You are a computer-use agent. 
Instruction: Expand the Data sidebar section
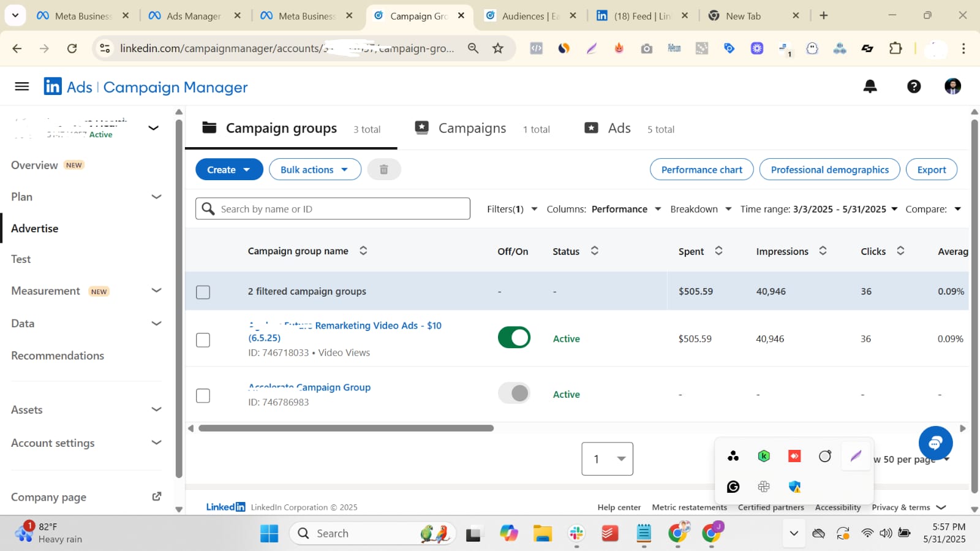pos(156,324)
